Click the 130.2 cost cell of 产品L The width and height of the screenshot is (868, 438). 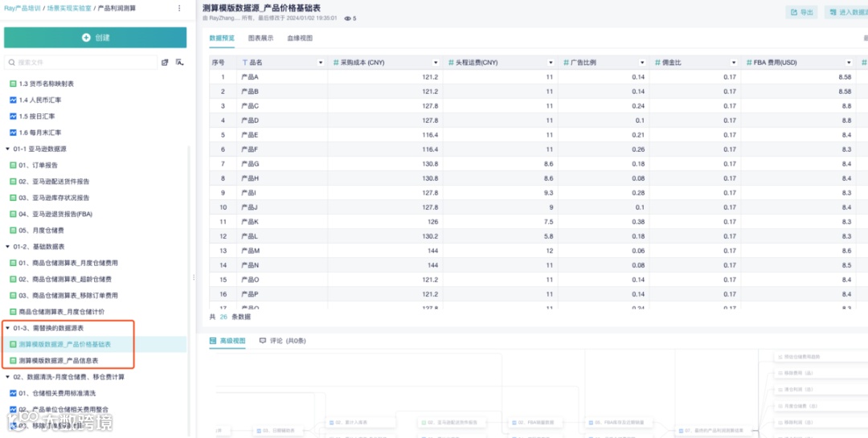pos(385,236)
